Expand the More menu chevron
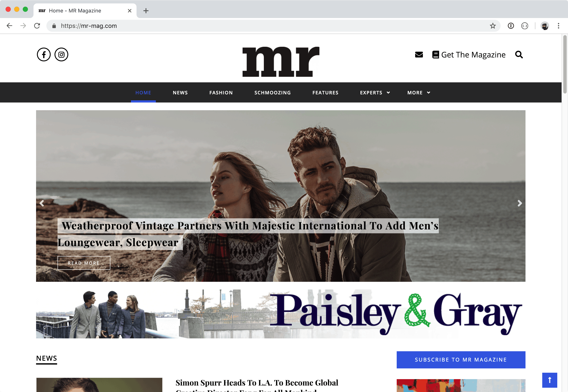 click(x=429, y=93)
